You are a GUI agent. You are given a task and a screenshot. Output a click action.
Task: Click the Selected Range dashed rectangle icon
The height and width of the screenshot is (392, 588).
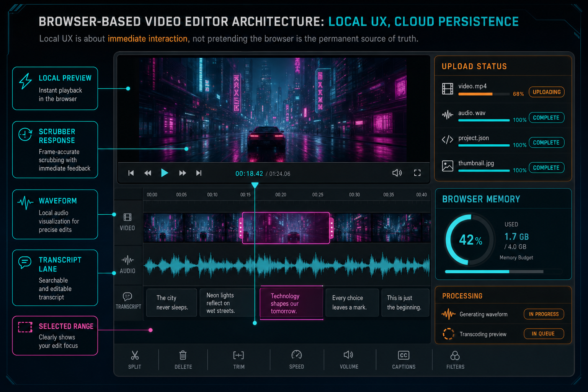(25, 327)
